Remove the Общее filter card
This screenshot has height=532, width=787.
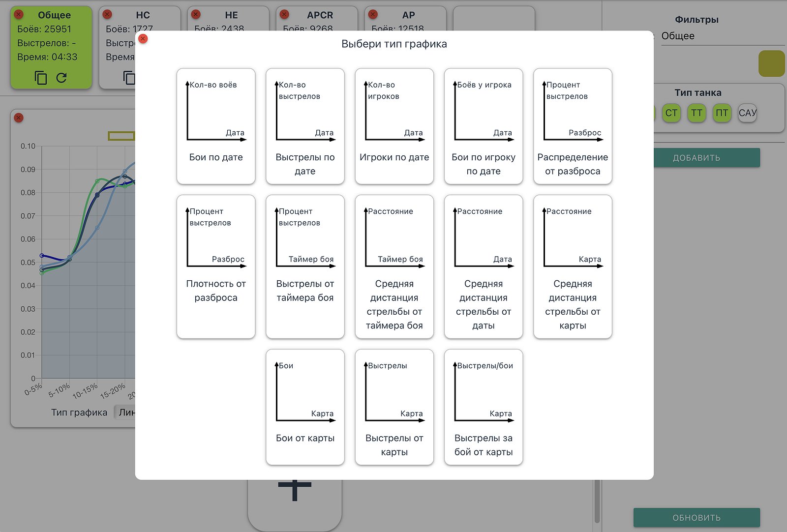click(19, 14)
